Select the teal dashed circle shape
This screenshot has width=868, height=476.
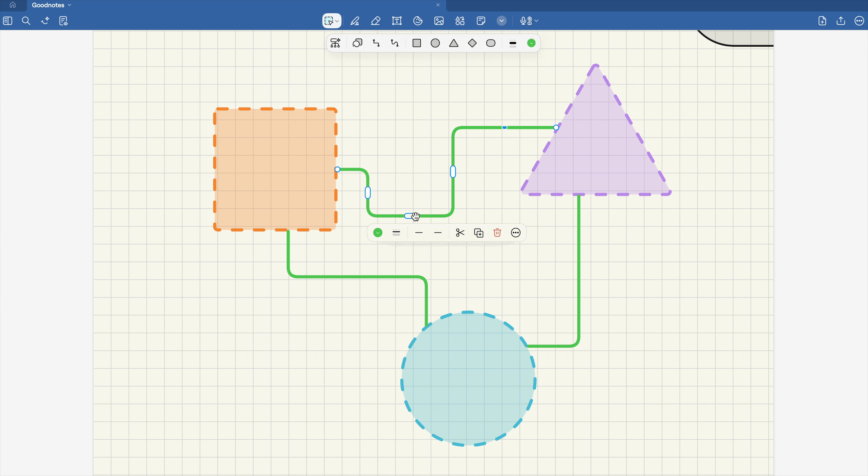[468, 379]
